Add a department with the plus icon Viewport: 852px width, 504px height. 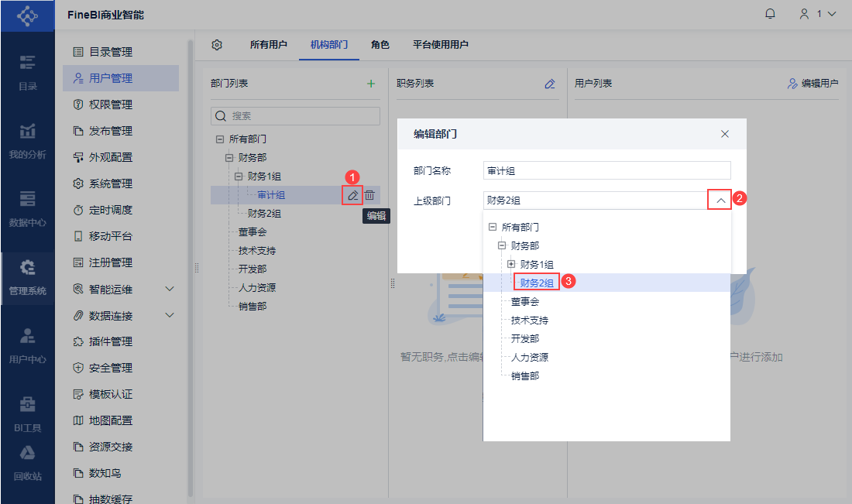click(371, 84)
